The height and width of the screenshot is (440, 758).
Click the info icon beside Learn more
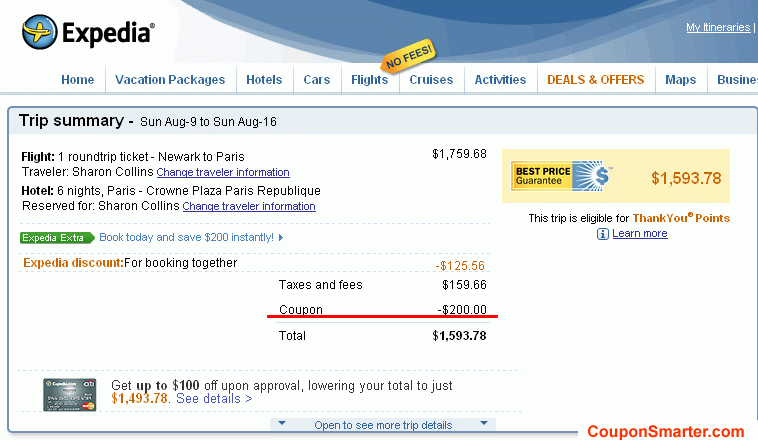coord(603,233)
